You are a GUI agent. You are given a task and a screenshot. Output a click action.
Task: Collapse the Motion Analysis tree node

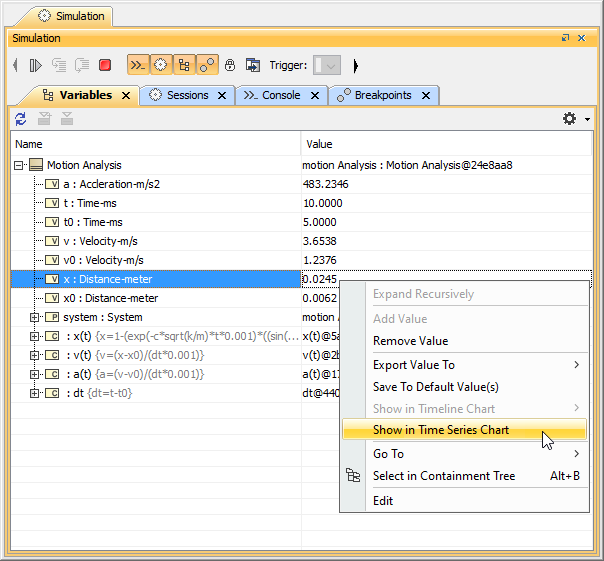pos(18,165)
